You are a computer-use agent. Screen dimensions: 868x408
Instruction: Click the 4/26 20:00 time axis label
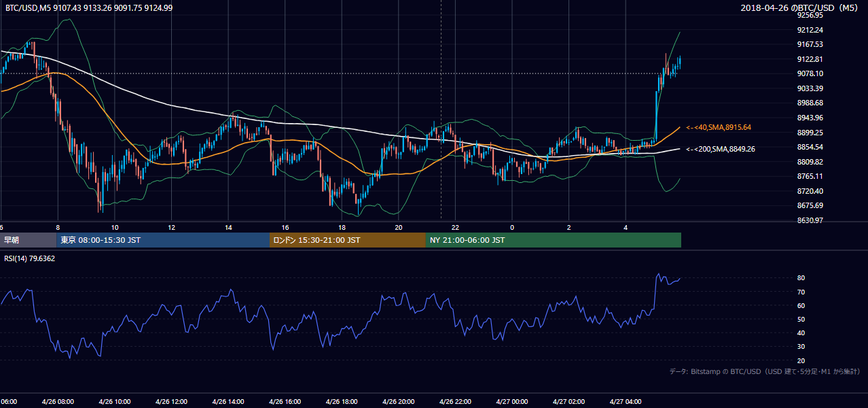point(399,401)
